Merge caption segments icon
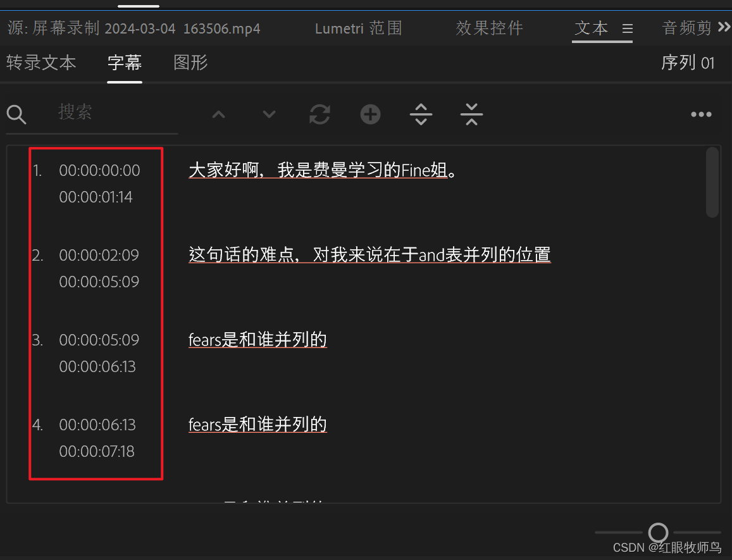The height and width of the screenshot is (560, 732). pos(471,115)
